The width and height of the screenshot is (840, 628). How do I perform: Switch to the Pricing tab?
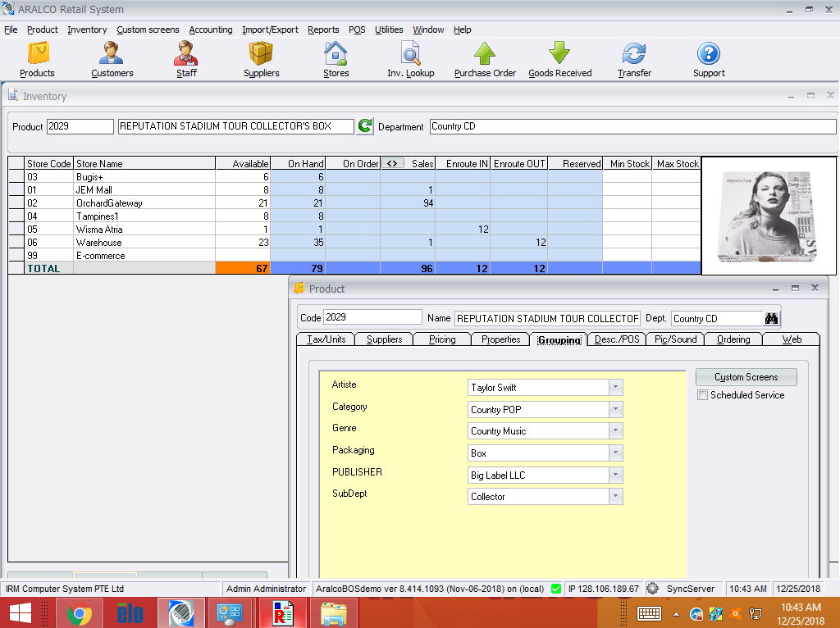click(x=441, y=339)
